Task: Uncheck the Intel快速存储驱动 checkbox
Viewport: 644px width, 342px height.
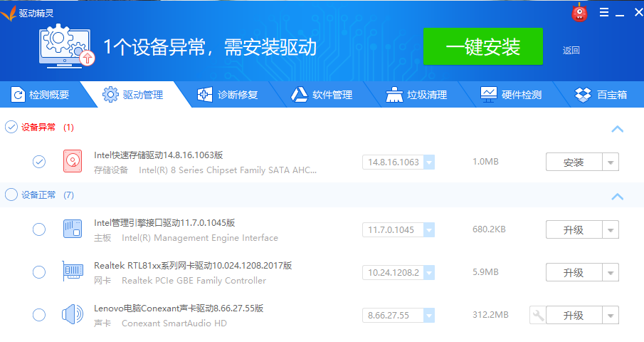Action: click(x=39, y=162)
